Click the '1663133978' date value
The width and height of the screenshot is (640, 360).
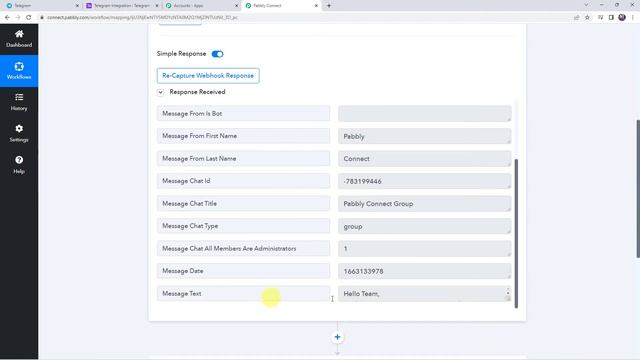pos(424,271)
